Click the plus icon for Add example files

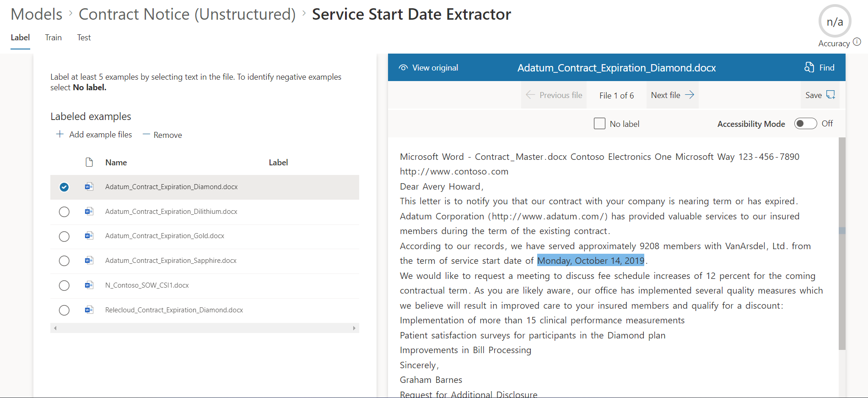[x=59, y=134]
